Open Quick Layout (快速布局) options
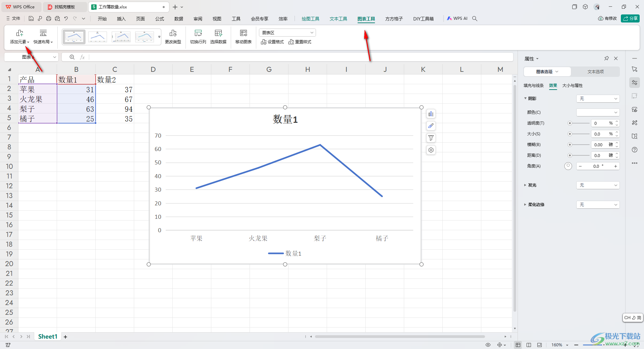 43,37
